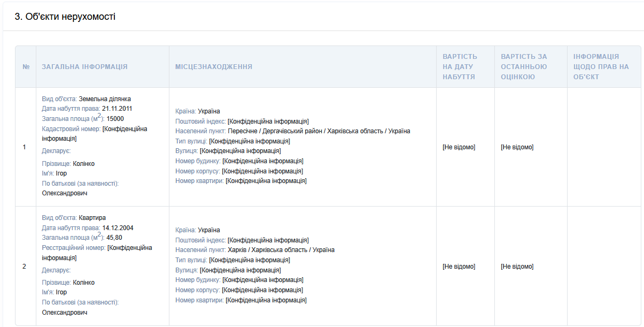This screenshot has width=644, height=327.
Task: Click the "Місцезнаходження" column header
Action: tap(213, 67)
